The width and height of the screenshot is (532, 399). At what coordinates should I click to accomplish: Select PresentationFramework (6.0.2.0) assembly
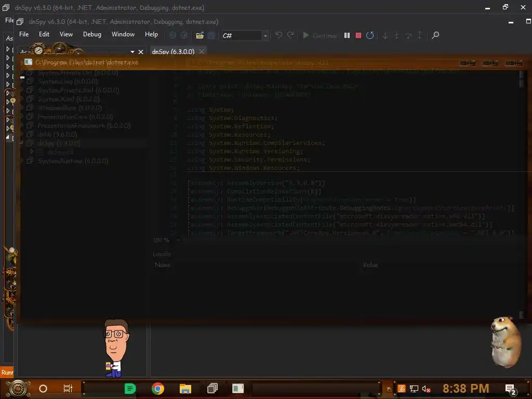tap(84, 126)
